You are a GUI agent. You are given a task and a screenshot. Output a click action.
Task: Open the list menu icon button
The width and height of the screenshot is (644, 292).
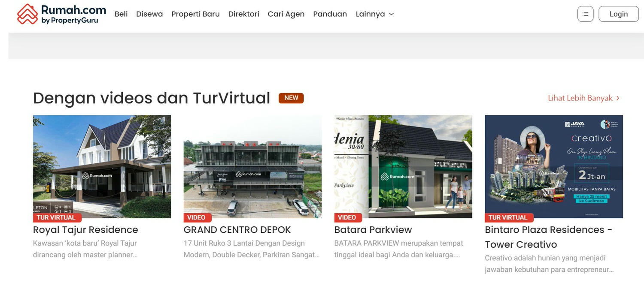[x=585, y=14]
